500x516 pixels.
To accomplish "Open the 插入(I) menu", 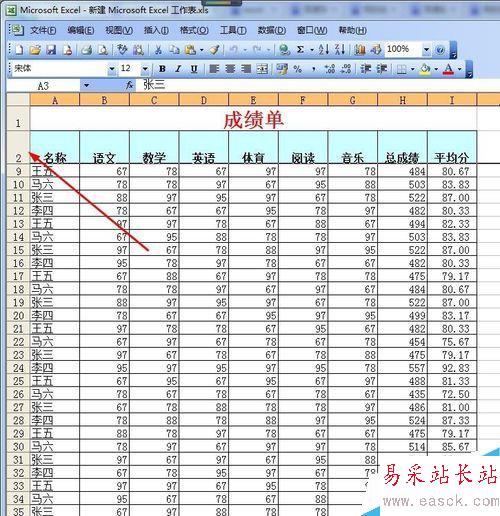I will click(156, 31).
